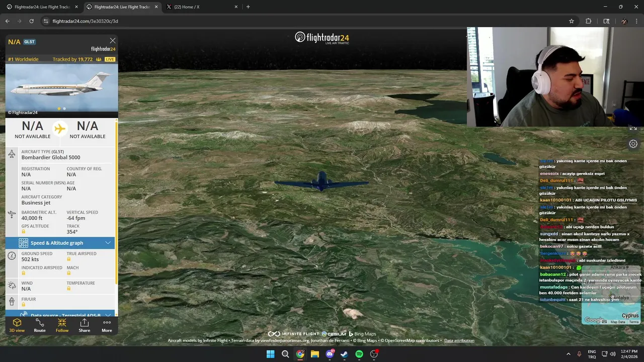Click the lock under Temperature
644x362 pixels.
69,289
